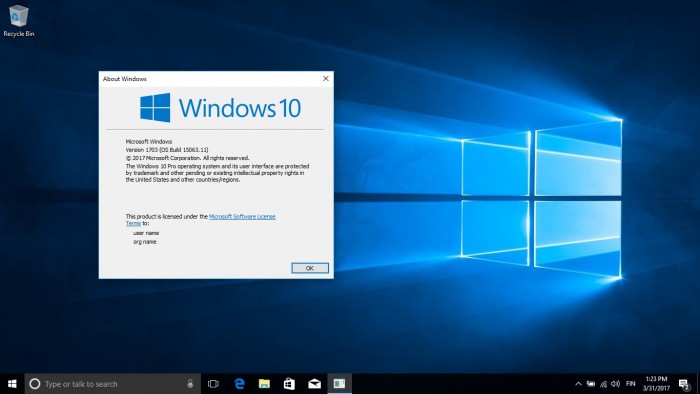
Task: Click the About Windows title bar text
Action: click(x=125, y=79)
